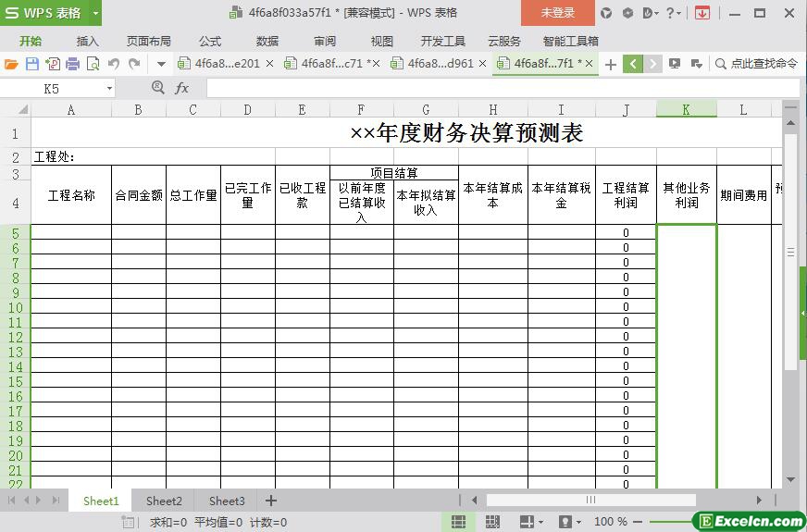807x532 pixels.
Task: Open the 开发工具 ribbon tab
Action: (x=442, y=41)
